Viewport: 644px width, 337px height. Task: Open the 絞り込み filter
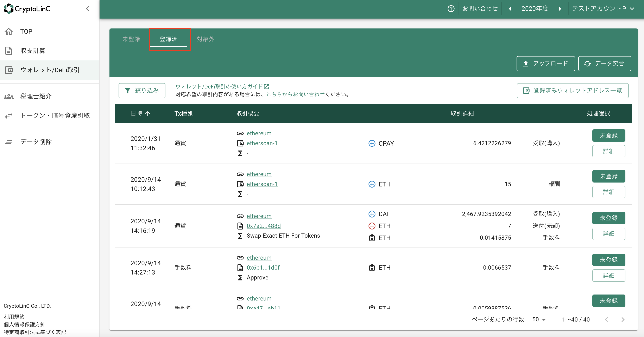coord(142,91)
